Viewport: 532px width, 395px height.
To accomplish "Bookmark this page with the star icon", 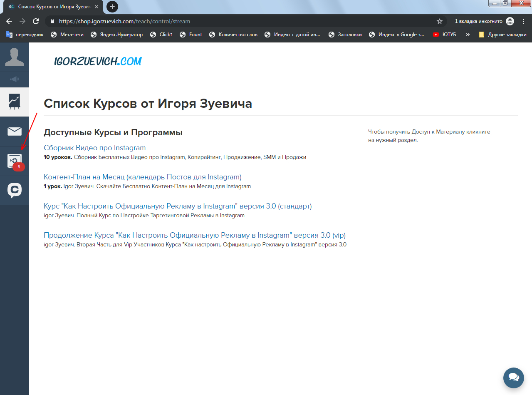I will coord(440,21).
